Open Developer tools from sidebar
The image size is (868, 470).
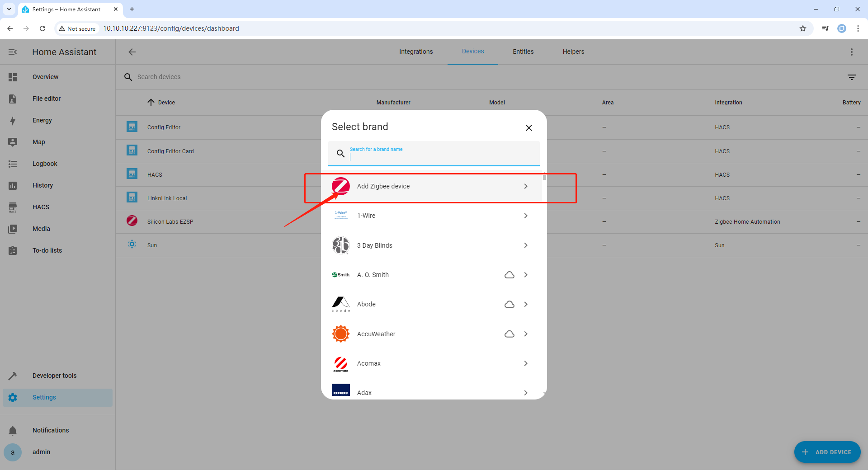[54, 376]
